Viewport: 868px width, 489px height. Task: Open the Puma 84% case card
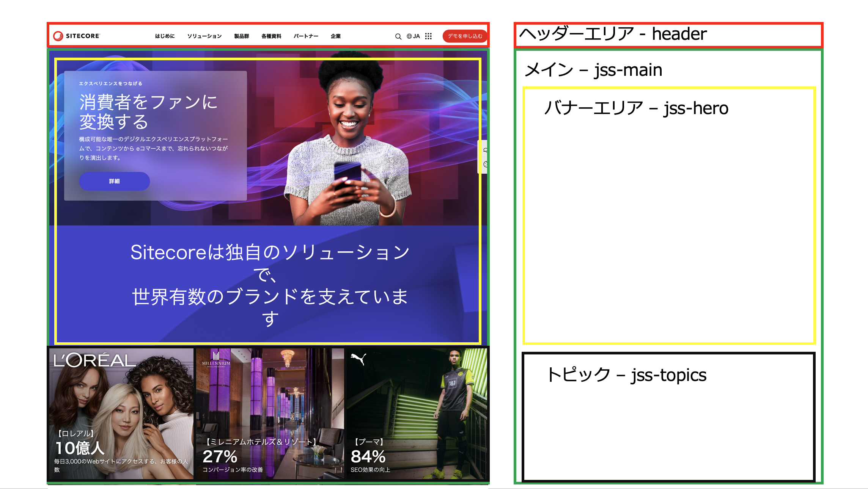(x=417, y=414)
